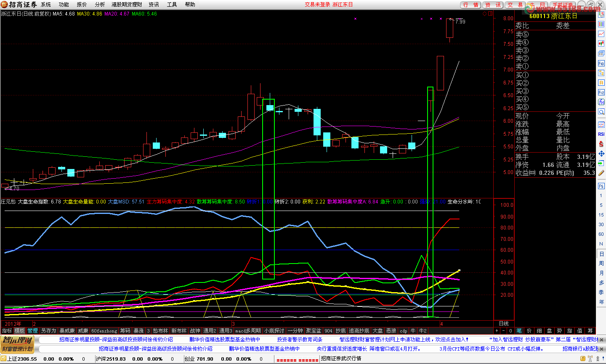
Task: Select the 筹码 indicator tab
Action: point(125,331)
